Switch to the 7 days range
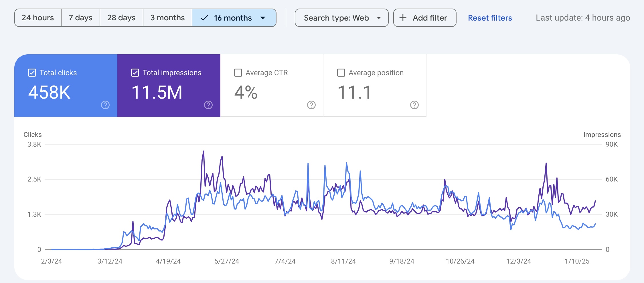 80,18
